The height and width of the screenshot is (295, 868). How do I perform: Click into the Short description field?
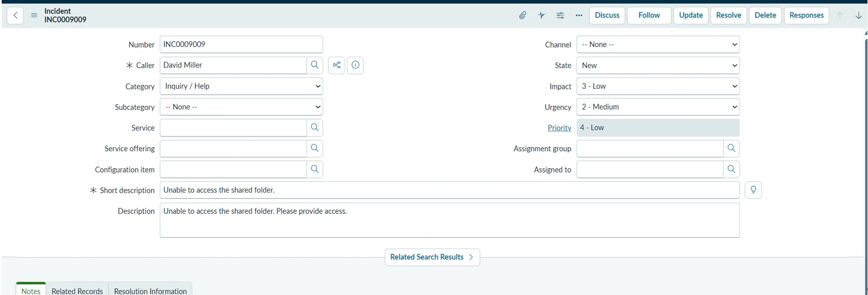click(x=450, y=190)
